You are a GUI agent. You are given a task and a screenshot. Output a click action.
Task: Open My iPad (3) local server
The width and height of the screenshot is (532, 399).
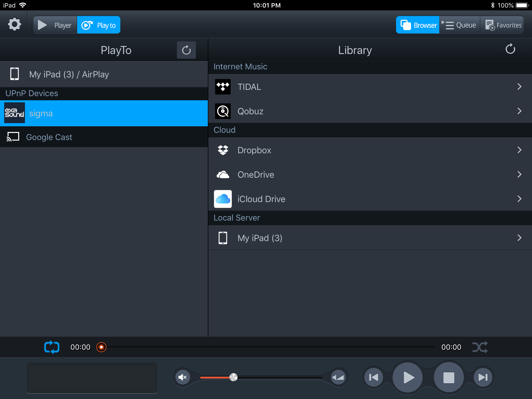point(370,238)
